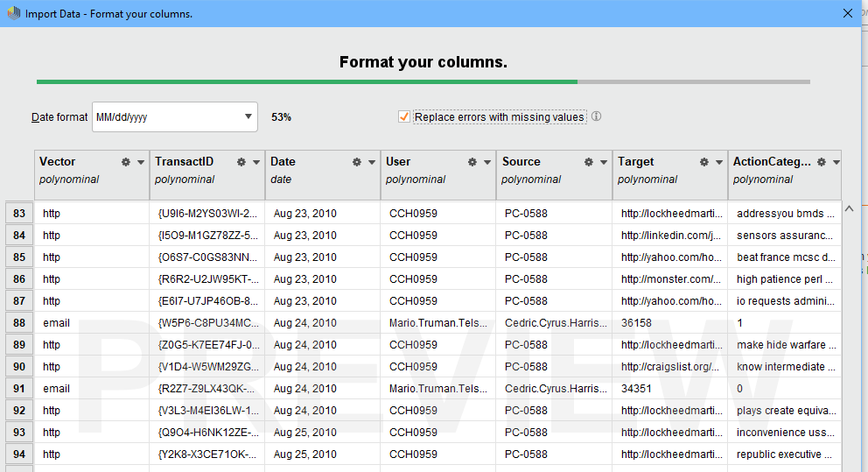The image size is (868, 472).
Task: Select row number 88 header
Action: [x=19, y=323]
